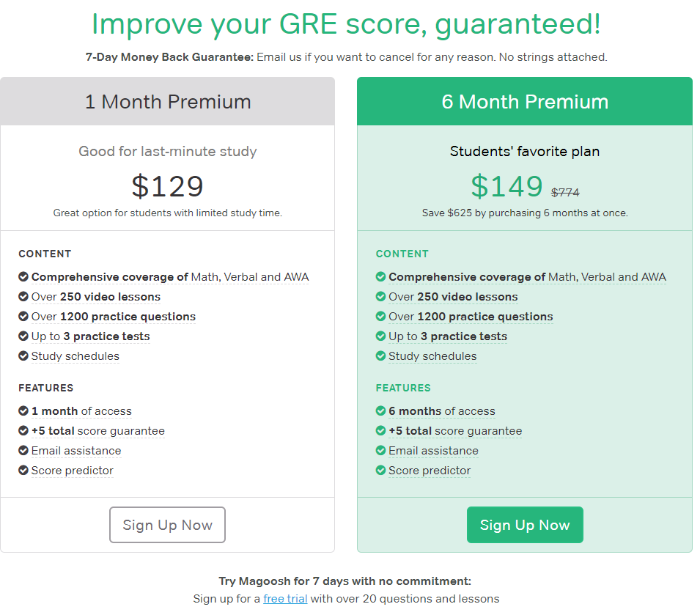Click the checkmark beside +5 total score guarantee
700x615 pixels.
(23, 431)
